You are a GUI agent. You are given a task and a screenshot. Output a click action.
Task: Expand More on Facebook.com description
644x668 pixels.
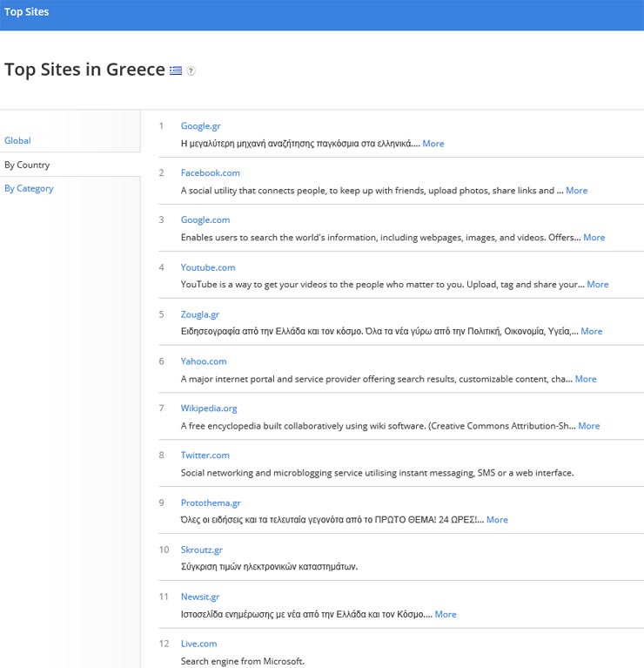click(x=576, y=191)
